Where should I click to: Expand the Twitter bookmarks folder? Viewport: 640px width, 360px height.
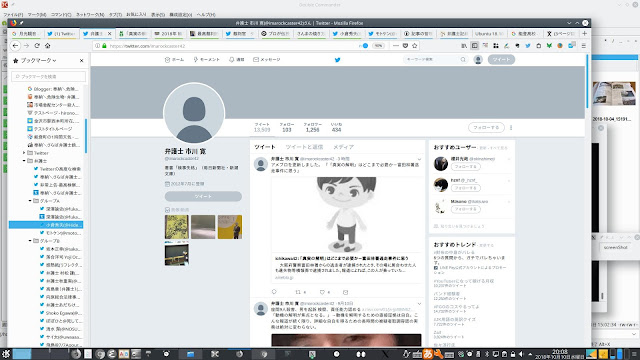click(24, 153)
